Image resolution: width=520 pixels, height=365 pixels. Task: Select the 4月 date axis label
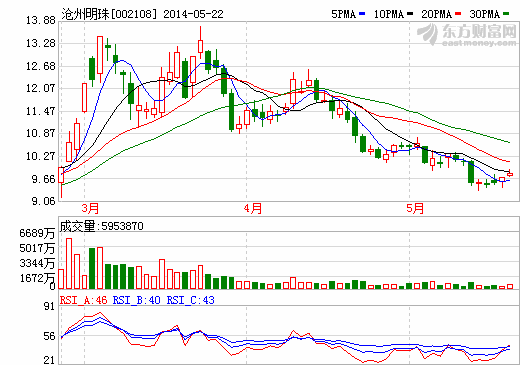[253, 208]
